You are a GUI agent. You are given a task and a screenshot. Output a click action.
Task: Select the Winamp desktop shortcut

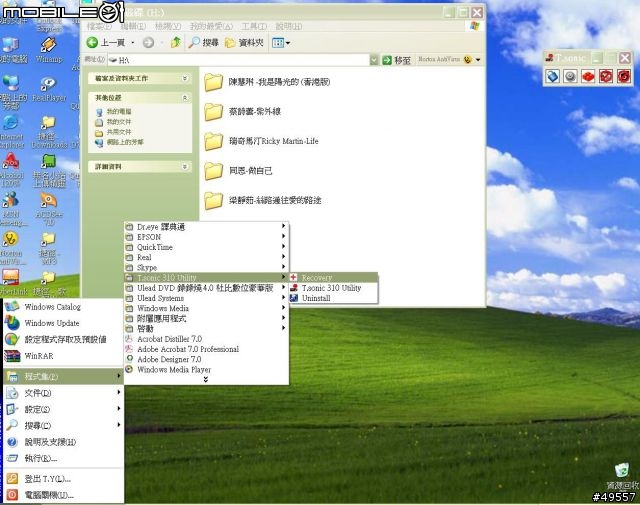(49, 50)
